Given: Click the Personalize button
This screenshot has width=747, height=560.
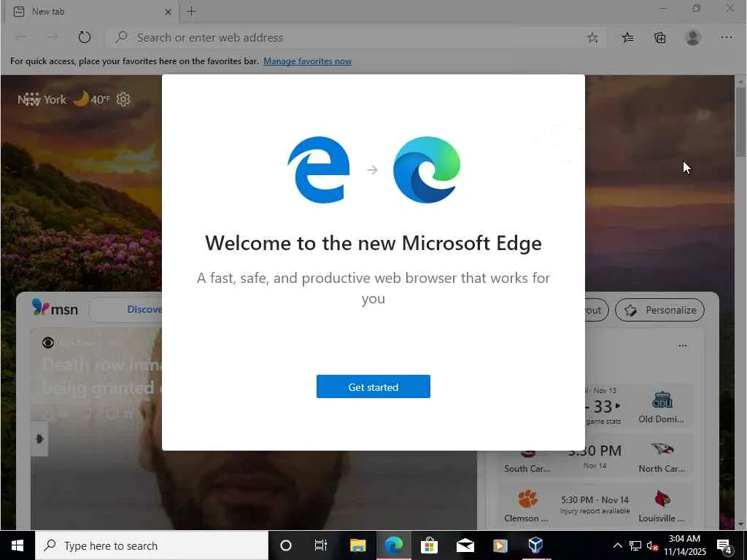Looking at the screenshot, I should 659,310.
